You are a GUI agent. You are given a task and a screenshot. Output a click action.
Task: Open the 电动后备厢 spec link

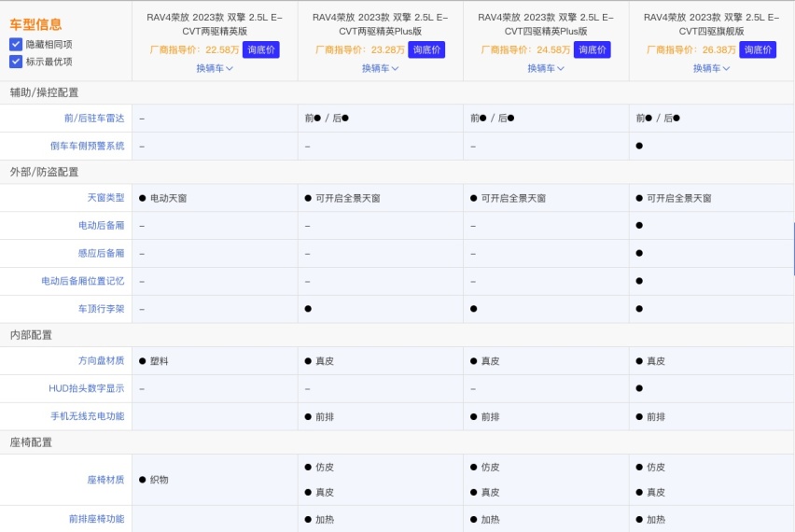click(102, 225)
